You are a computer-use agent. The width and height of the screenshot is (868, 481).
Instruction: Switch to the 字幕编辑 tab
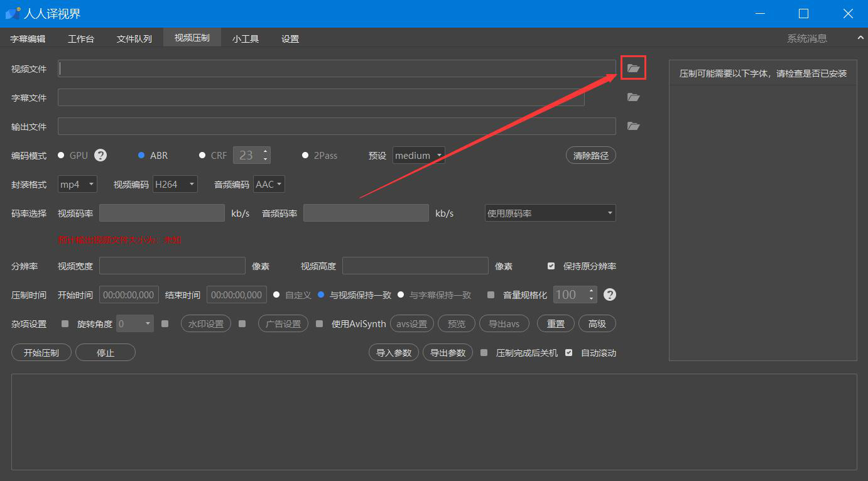28,38
